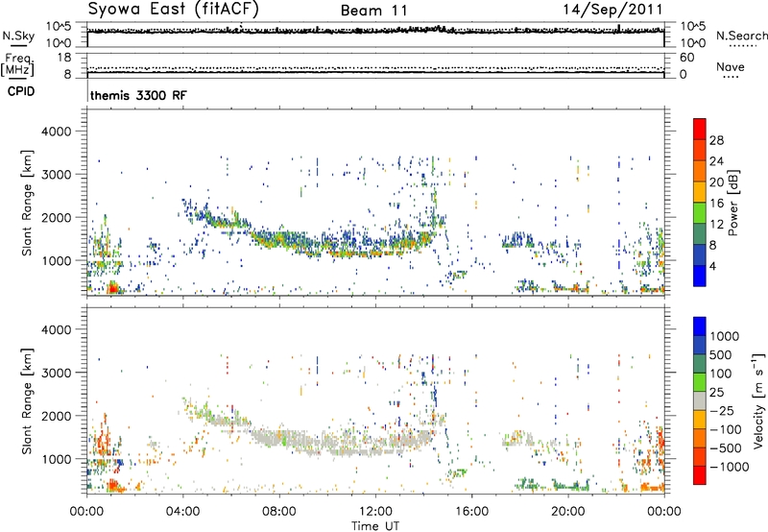Click the '16:00' time tick label
The width and height of the screenshot is (768, 532).
click(471, 511)
